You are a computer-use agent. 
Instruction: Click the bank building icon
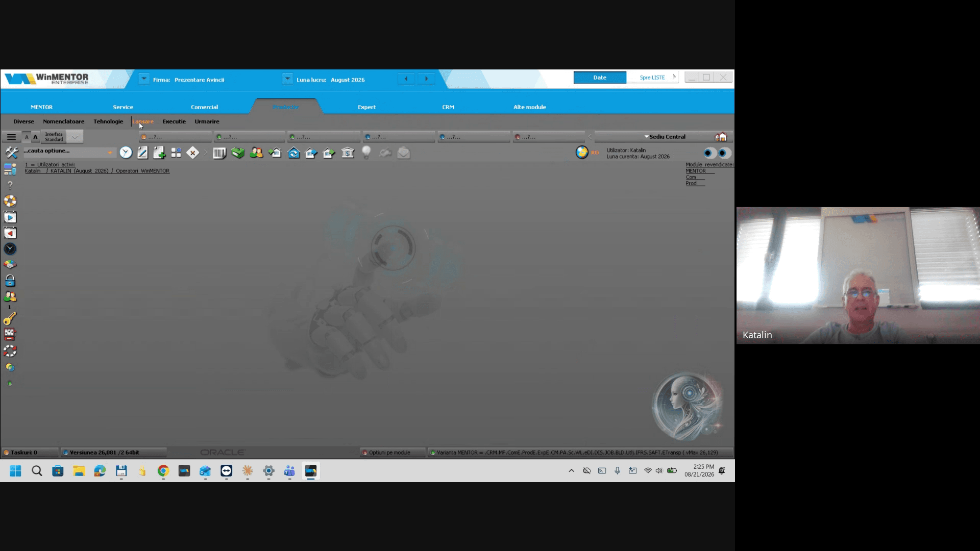point(348,153)
